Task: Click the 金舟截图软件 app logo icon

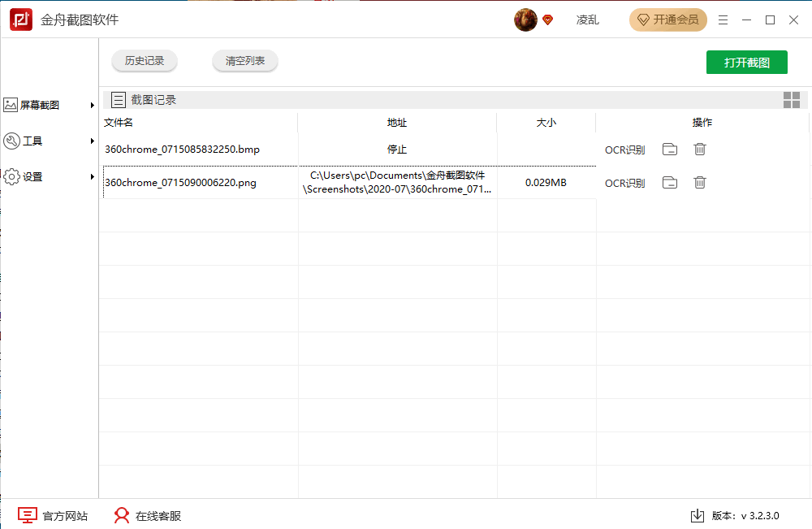Action: (x=21, y=20)
